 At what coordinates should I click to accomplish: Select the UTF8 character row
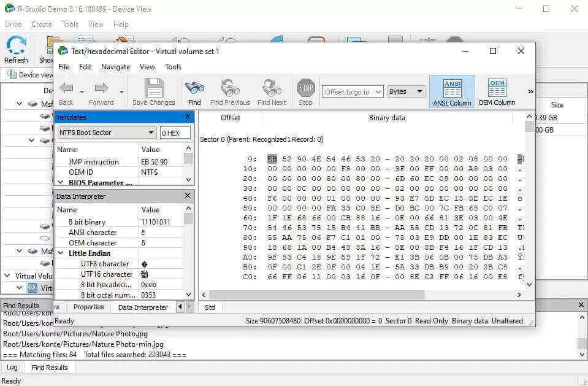coord(120,264)
